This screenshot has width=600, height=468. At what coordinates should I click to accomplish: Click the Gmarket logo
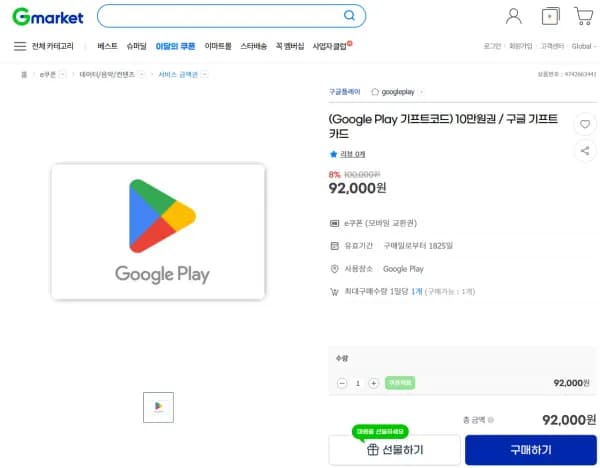[x=48, y=17]
